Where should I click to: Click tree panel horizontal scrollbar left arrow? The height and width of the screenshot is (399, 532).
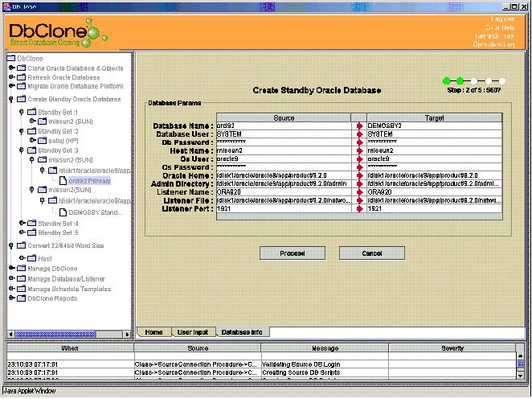(x=11, y=335)
